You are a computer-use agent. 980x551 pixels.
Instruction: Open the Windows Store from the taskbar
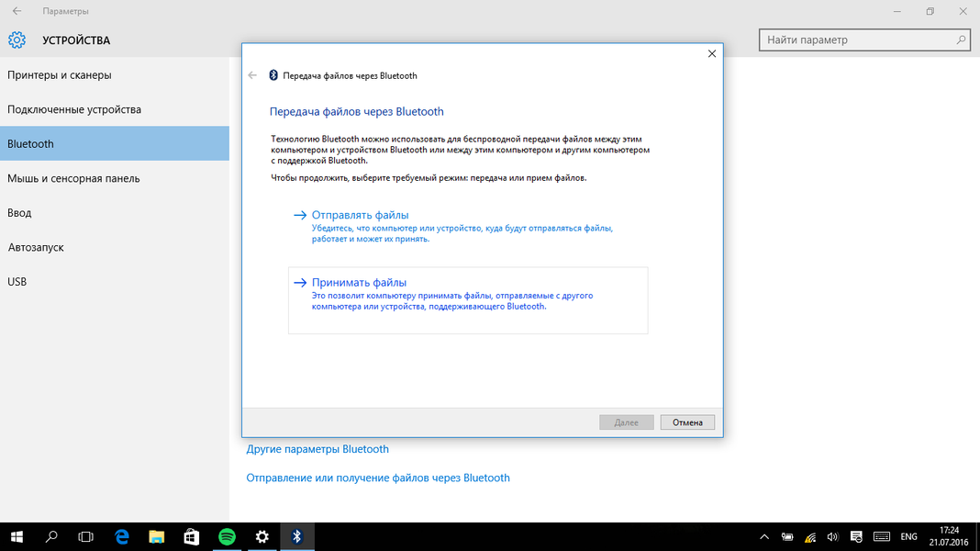pyautogui.click(x=191, y=536)
